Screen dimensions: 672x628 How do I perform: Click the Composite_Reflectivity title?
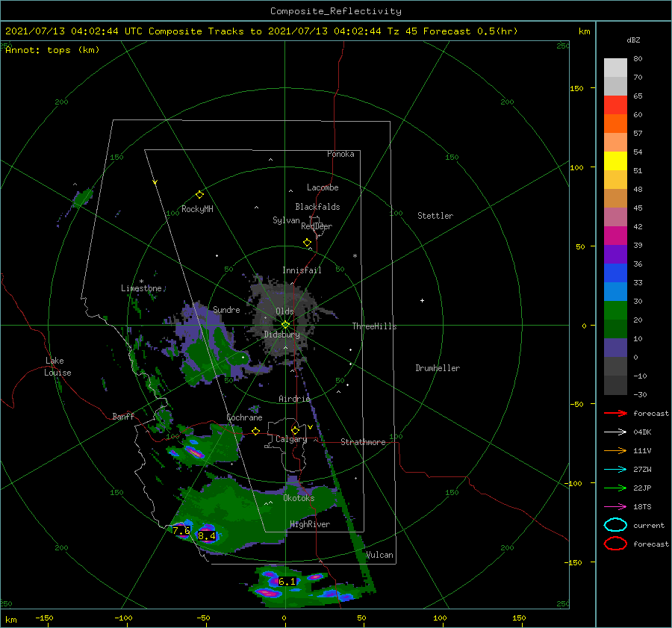click(336, 11)
